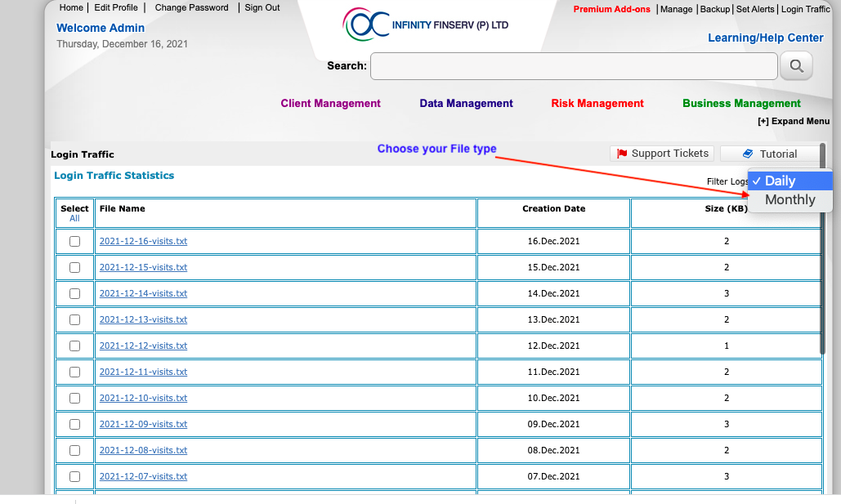Click into the Search text field
Screen dimensions: 841x504
(572, 66)
